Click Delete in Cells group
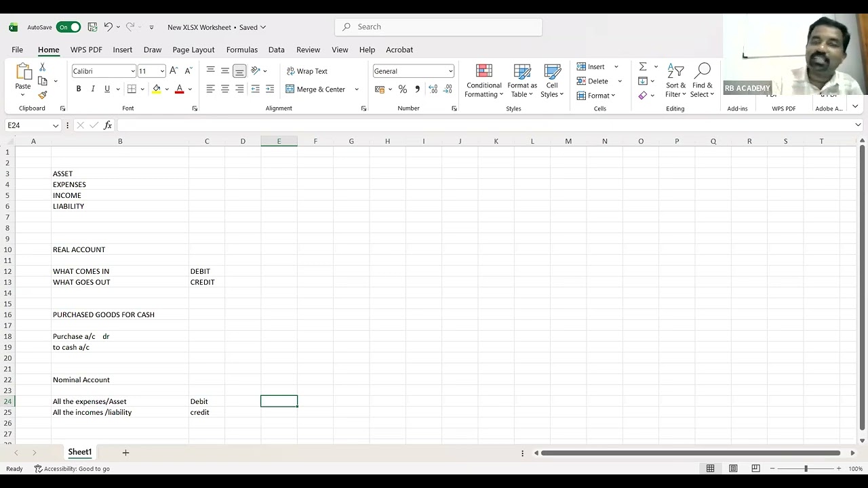This screenshot has height=488, width=868. click(592, 81)
